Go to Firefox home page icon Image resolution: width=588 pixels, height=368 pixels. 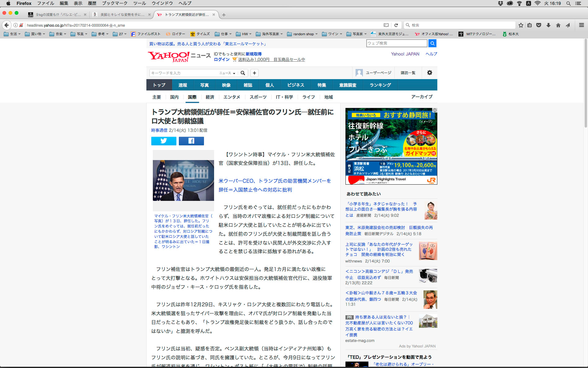558,25
